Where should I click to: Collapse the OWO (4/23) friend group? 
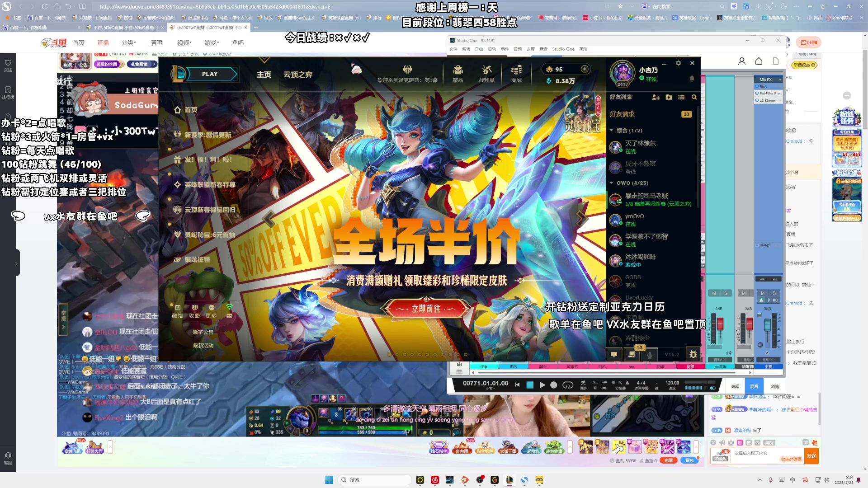(x=612, y=183)
